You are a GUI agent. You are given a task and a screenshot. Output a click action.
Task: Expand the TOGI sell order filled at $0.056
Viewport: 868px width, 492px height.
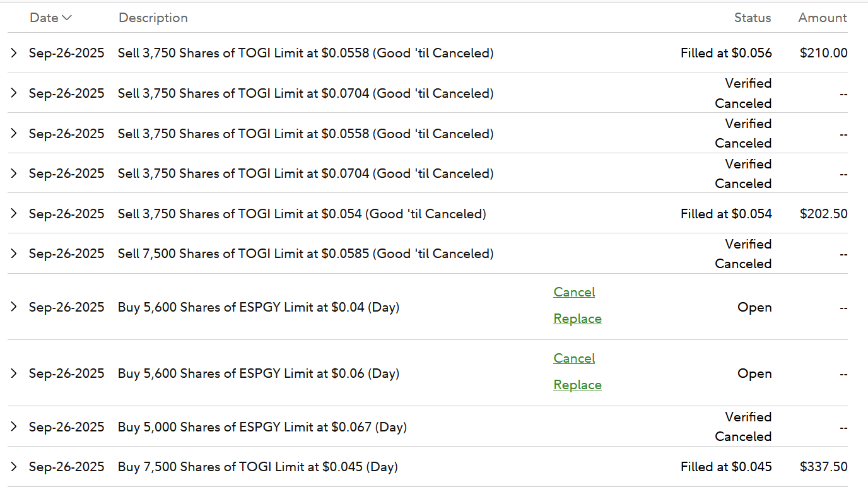(x=14, y=53)
